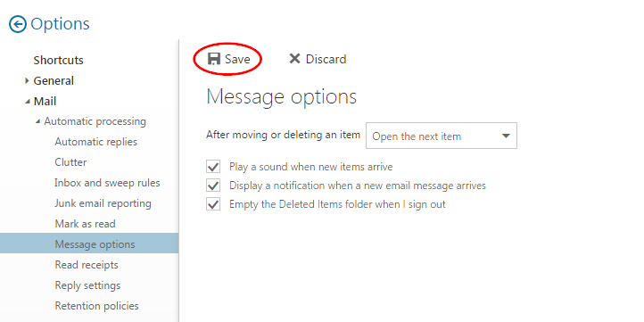This screenshot has height=322, width=644.
Task: Open Junk email reporting
Action: (x=103, y=203)
